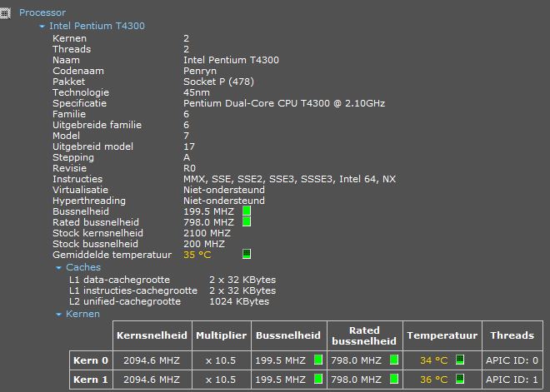The width and height of the screenshot is (550, 392).
Task: Click the Pakket value Socket P (478)
Action: (218, 82)
